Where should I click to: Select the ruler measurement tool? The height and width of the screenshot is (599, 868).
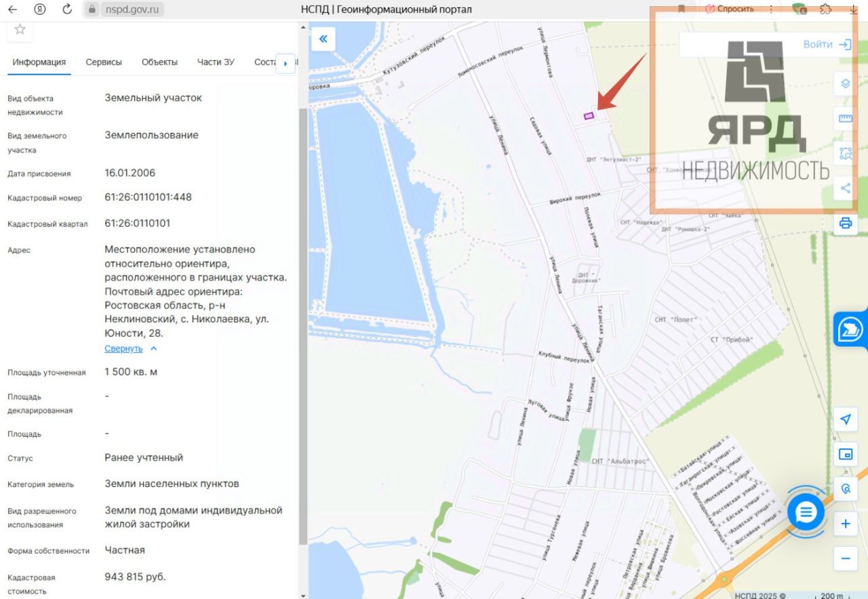pos(845,119)
